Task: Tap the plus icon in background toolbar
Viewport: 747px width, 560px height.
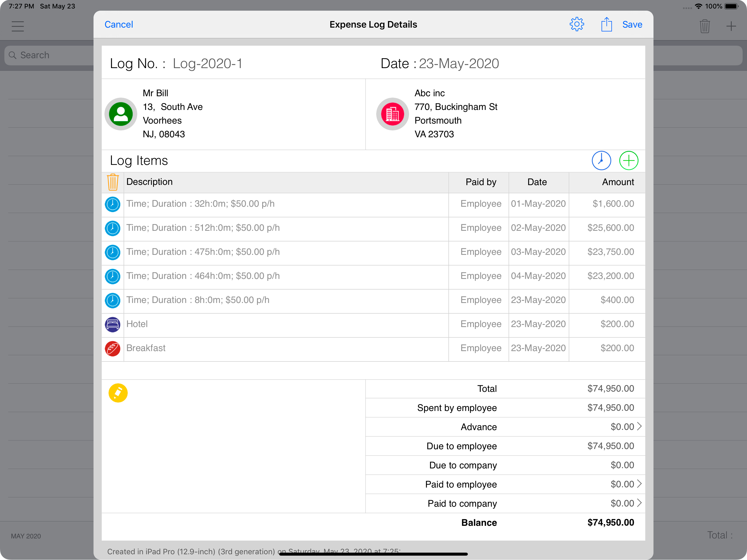Action: pyautogui.click(x=731, y=26)
